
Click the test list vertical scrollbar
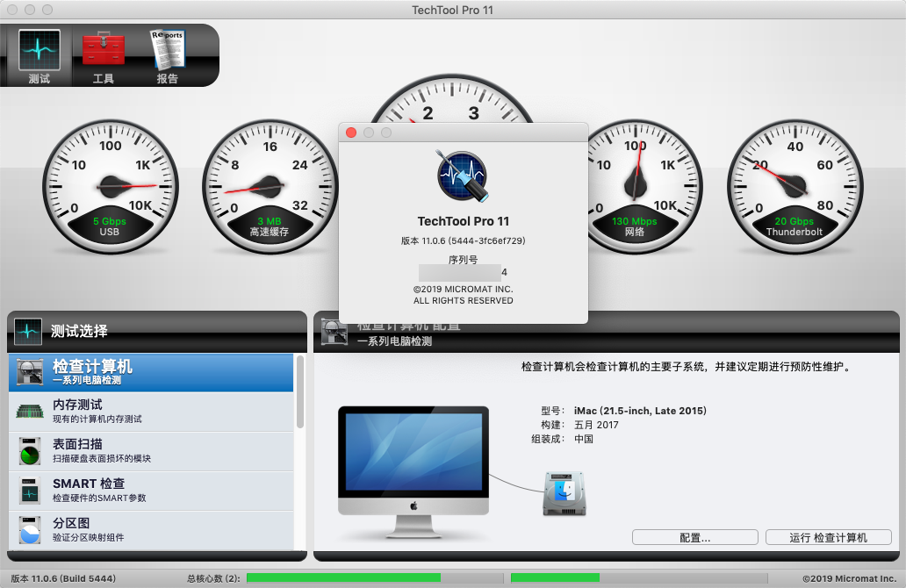[x=300, y=393]
